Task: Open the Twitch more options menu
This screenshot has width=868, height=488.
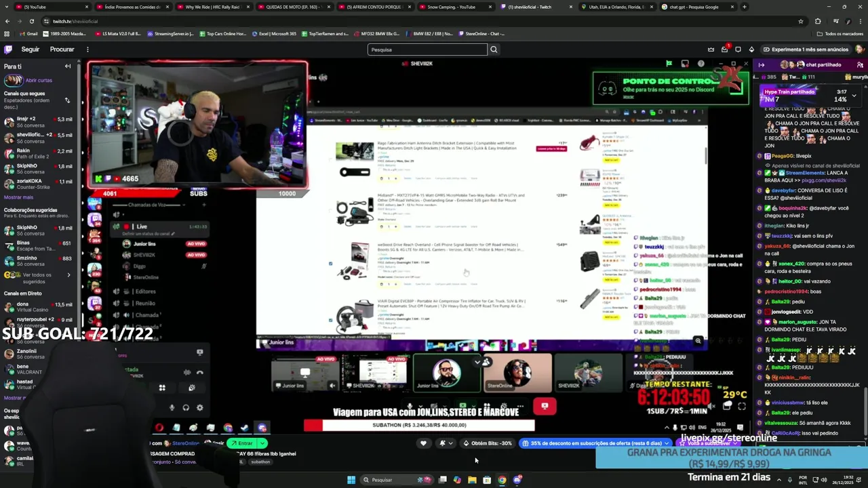Action: click(x=87, y=49)
